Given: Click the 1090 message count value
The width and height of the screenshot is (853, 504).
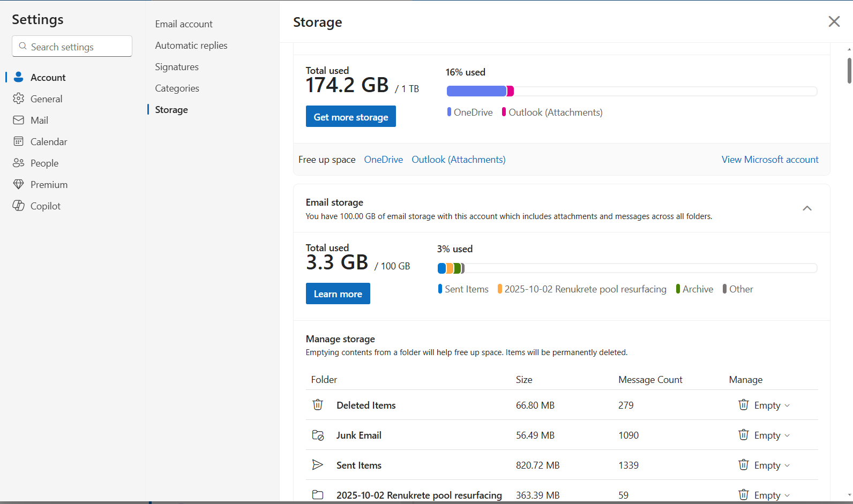Looking at the screenshot, I should (628, 435).
